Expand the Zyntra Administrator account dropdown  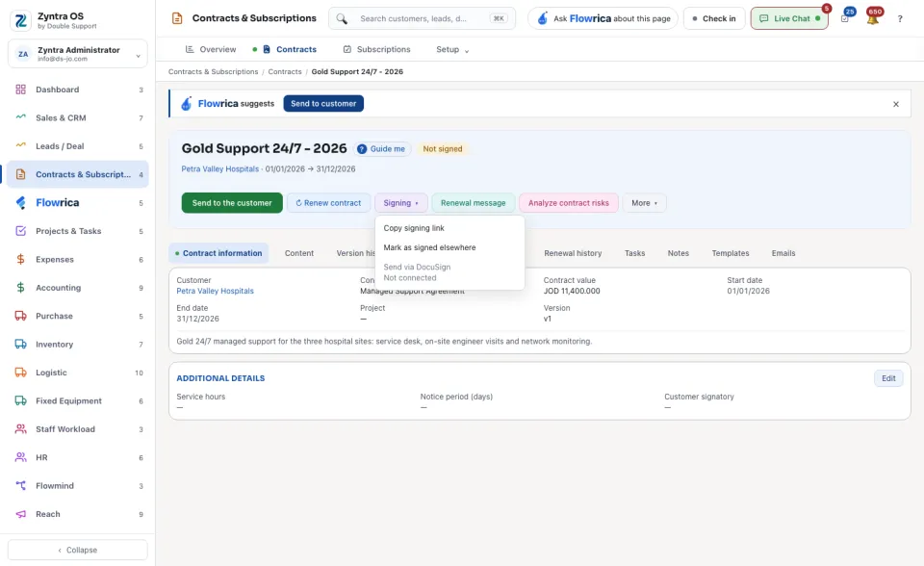(x=78, y=54)
